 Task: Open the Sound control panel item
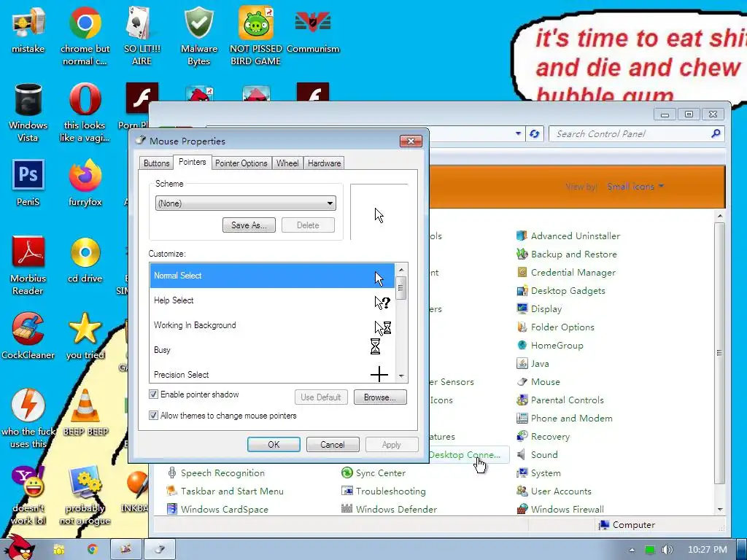point(538,455)
